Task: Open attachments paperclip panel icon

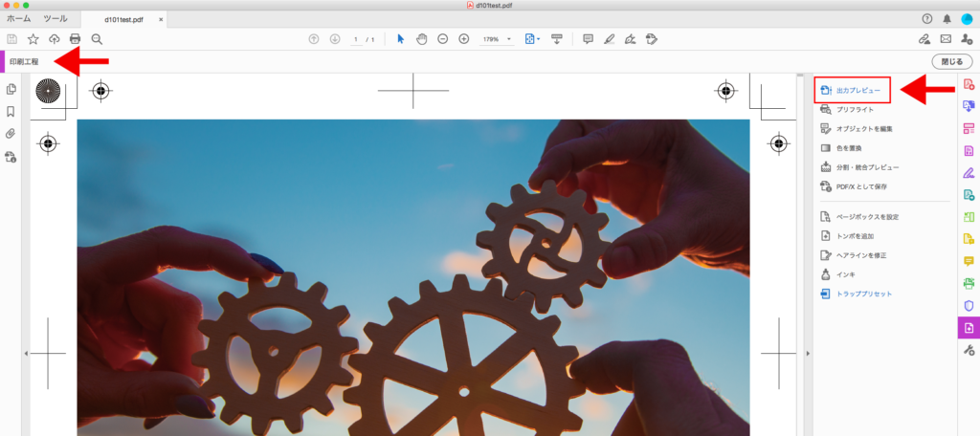Action: tap(11, 134)
